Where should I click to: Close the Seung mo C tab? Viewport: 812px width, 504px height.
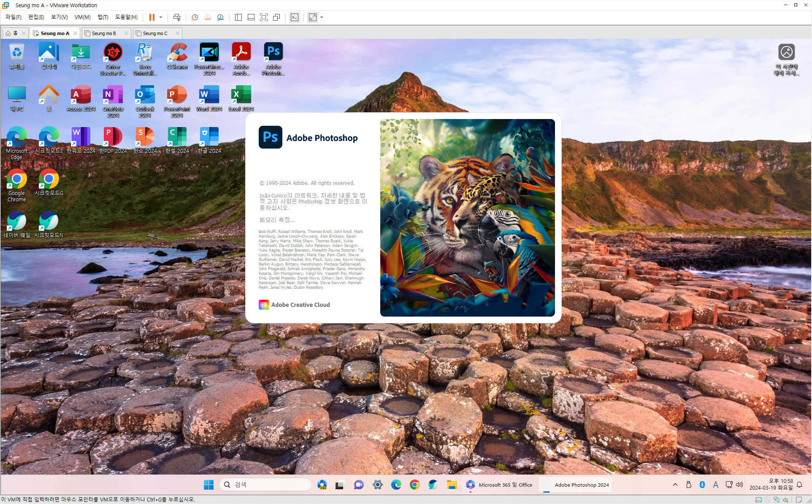click(x=177, y=33)
